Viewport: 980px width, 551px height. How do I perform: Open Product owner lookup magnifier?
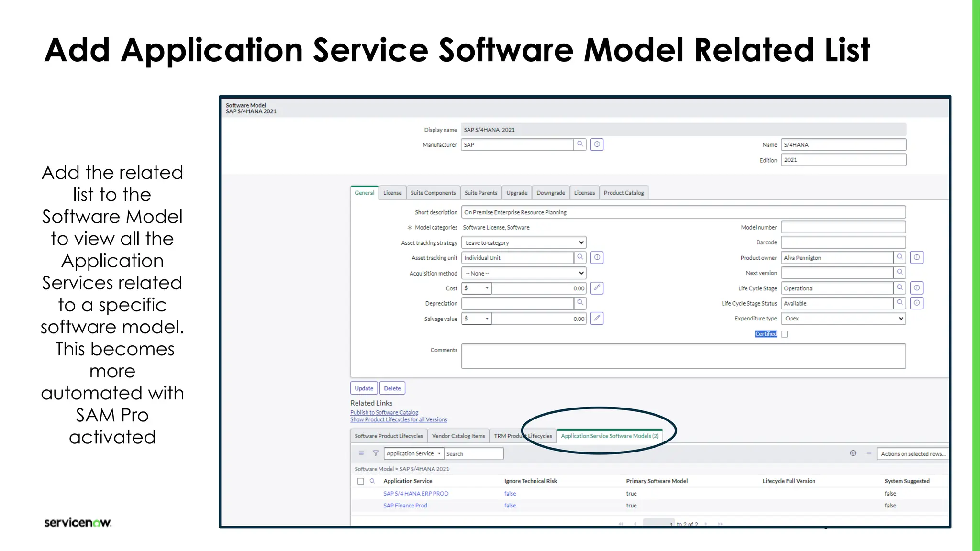click(x=900, y=257)
